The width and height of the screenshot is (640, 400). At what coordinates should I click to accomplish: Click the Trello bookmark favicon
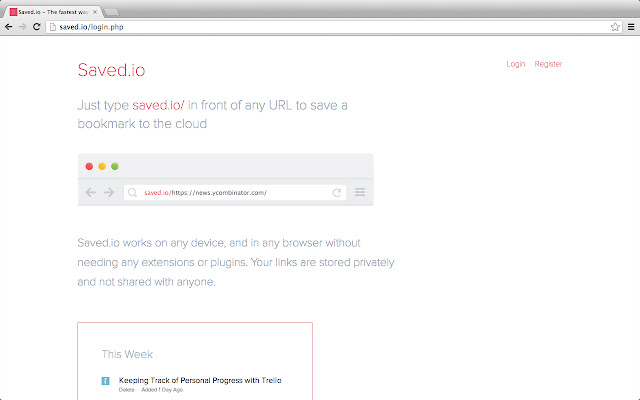[105, 381]
